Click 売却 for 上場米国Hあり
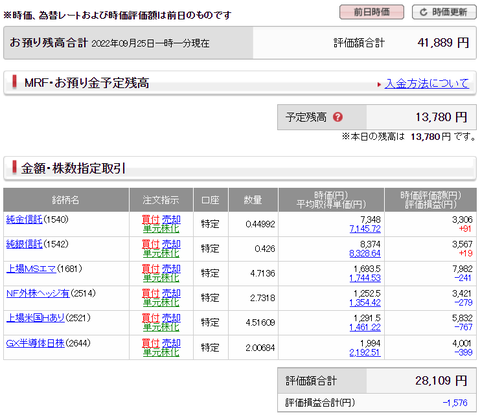 [x=171, y=318]
